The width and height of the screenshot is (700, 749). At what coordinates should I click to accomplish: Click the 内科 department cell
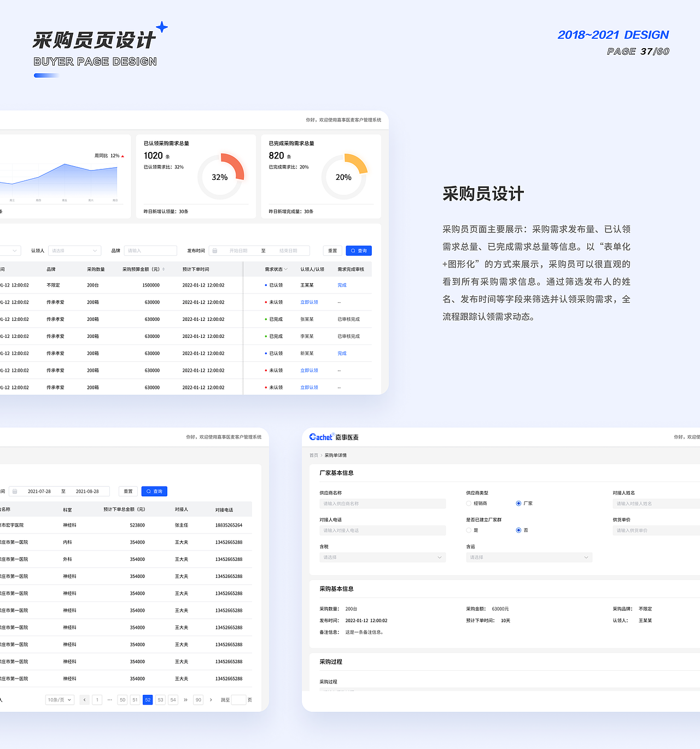[x=67, y=542]
